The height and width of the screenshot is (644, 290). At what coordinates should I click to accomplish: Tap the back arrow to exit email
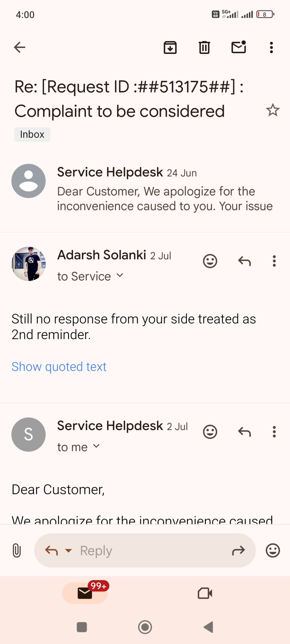20,47
